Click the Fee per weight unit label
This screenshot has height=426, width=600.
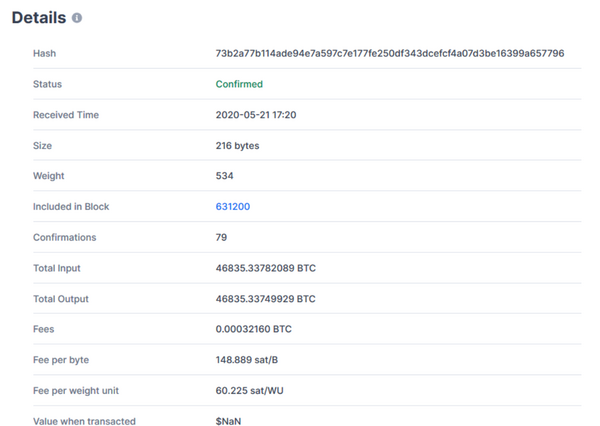pyautogui.click(x=76, y=391)
